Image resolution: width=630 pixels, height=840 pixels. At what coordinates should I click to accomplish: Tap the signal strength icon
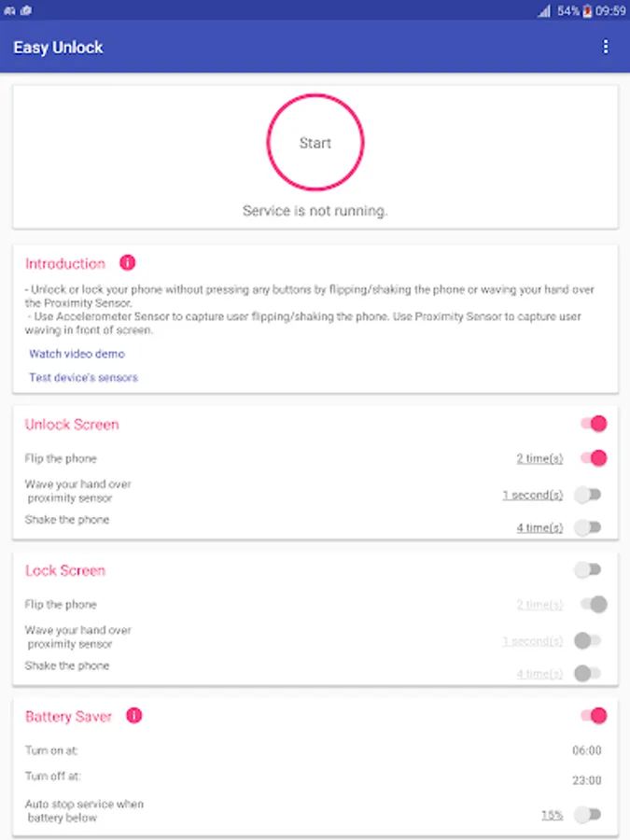click(x=544, y=11)
